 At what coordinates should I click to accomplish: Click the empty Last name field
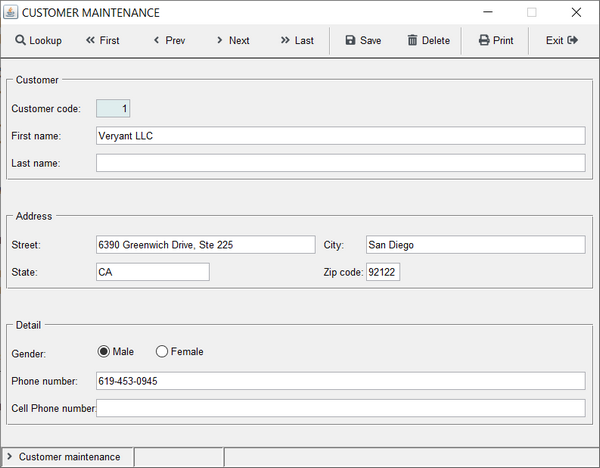click(340, 163)
